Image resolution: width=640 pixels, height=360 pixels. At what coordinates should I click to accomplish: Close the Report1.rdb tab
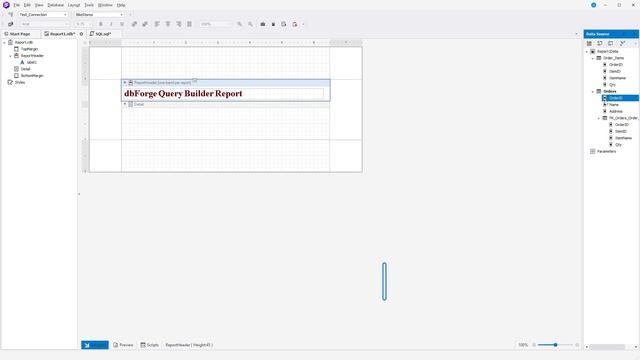point(81,34)
